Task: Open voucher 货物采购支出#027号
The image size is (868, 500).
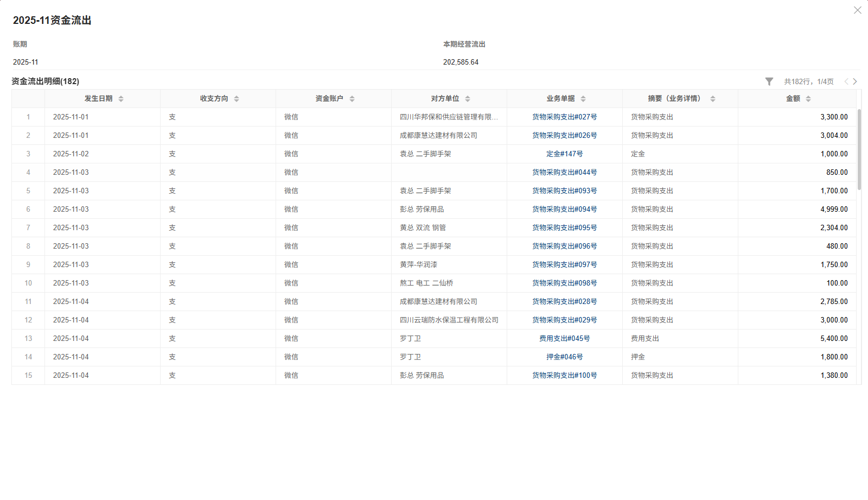Action: 564,117
